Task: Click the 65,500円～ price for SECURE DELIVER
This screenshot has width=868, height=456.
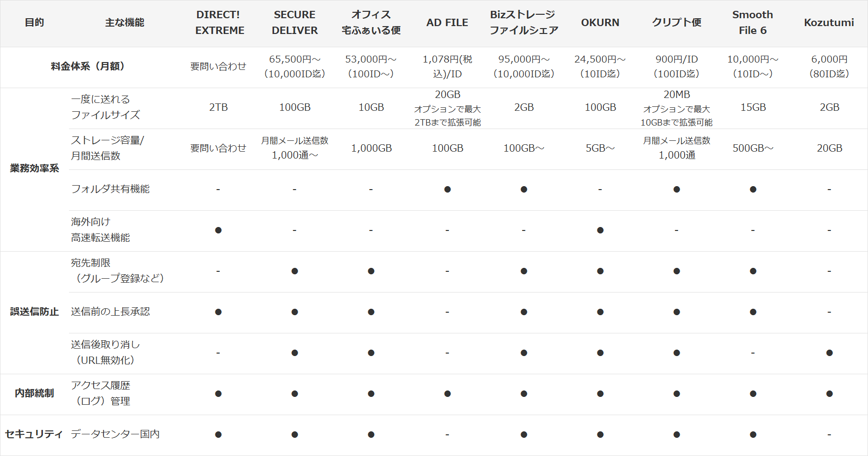Action: click(x=294, y=60)
